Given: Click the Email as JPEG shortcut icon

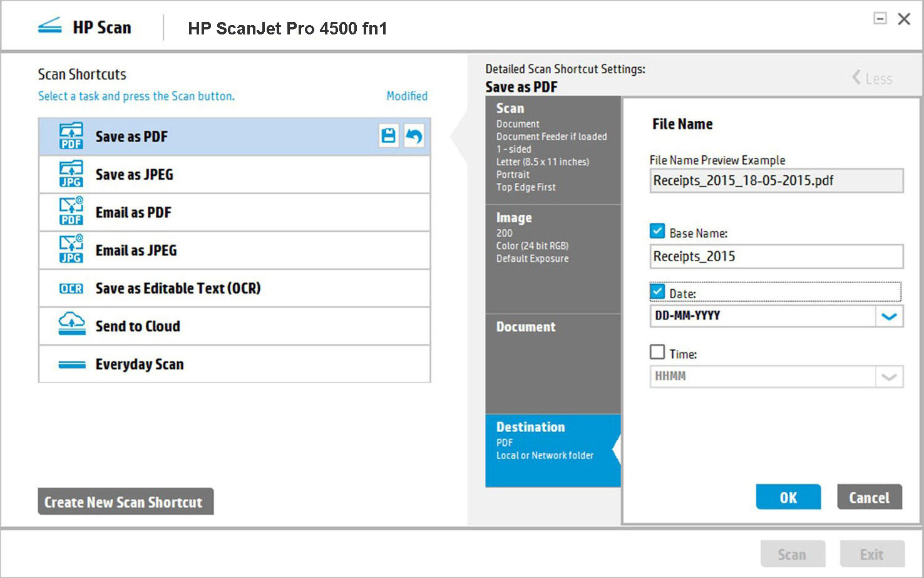Looking at the screenshot, I should tap(71, 249).
